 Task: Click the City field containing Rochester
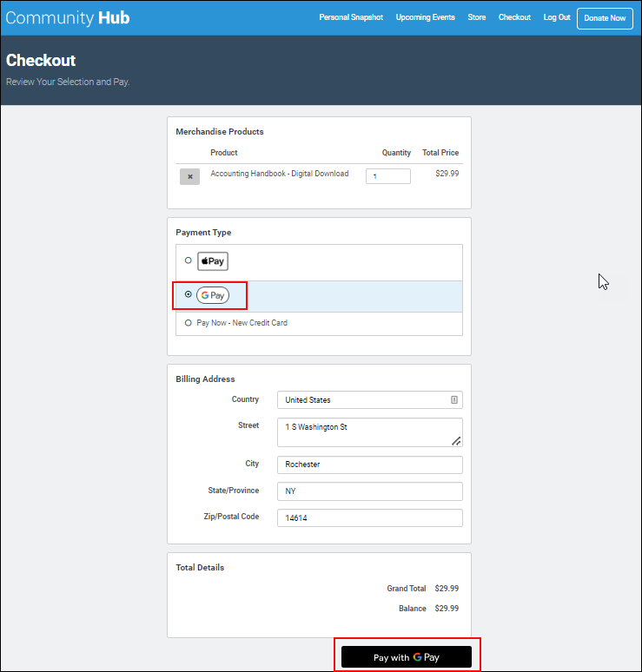369,464
